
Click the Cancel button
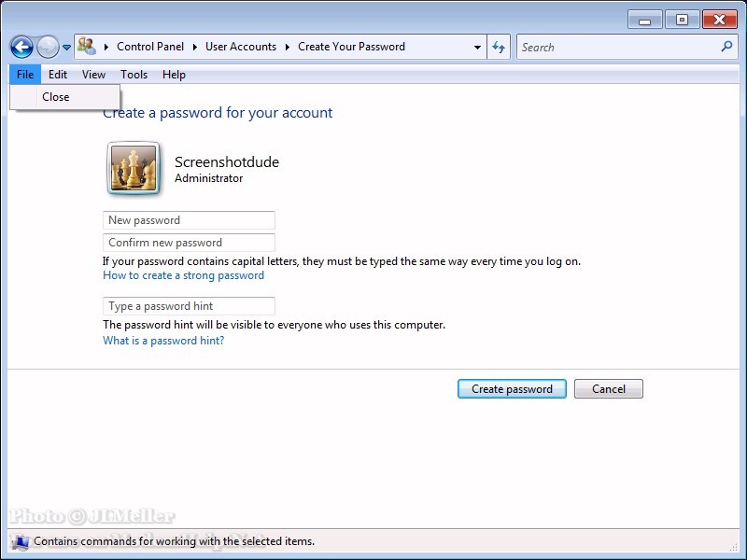(x=609, y=389)
